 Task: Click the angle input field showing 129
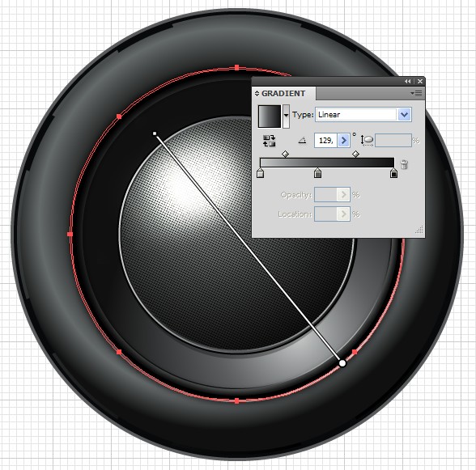[326, 140]
